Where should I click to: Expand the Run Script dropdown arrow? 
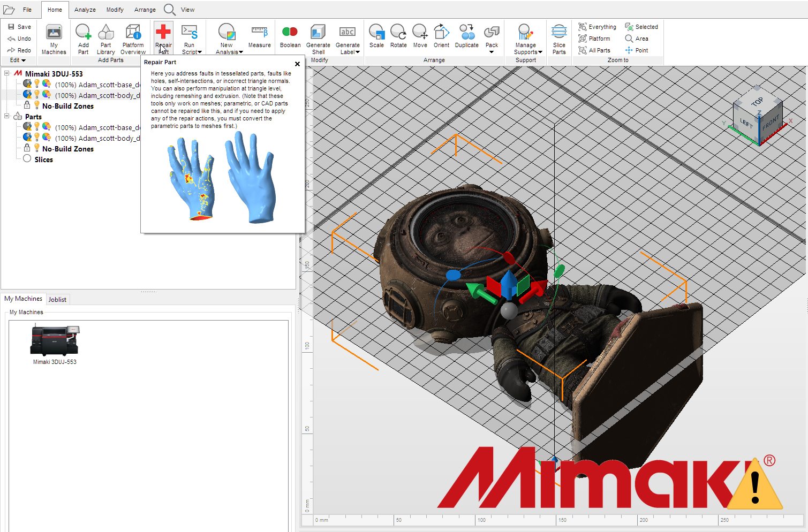(x=200, y=52)
